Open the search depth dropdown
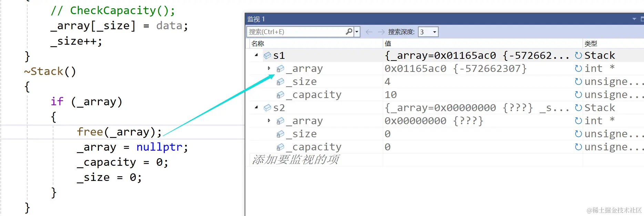 point(435,32)
